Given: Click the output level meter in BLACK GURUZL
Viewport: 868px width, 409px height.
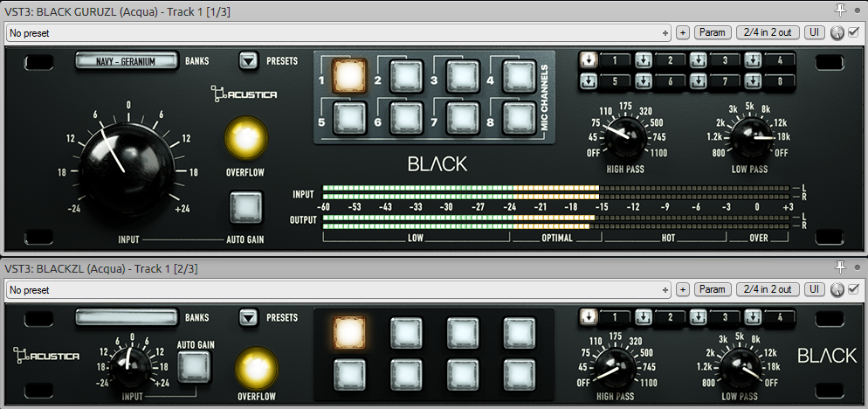Looking at the screenshot, I should pyautogui.click(x=556, y=222).
